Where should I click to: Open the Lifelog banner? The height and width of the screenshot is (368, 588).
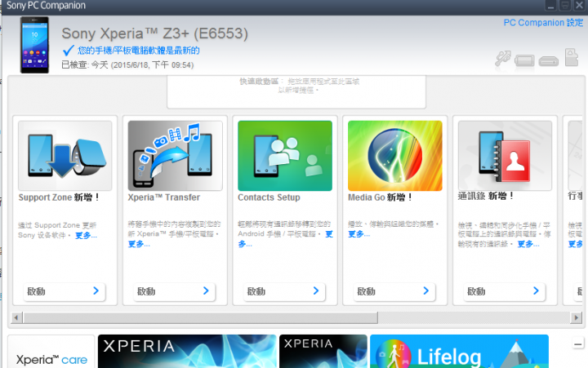459,352
